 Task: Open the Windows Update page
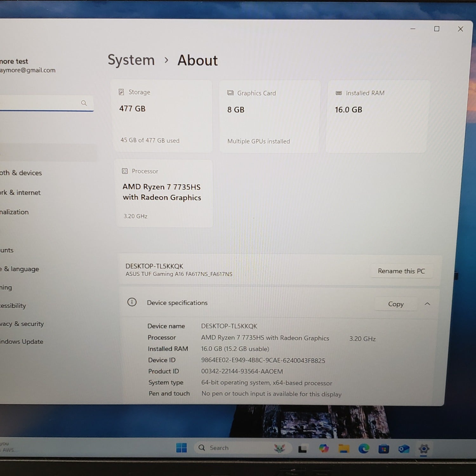(22, 342)
